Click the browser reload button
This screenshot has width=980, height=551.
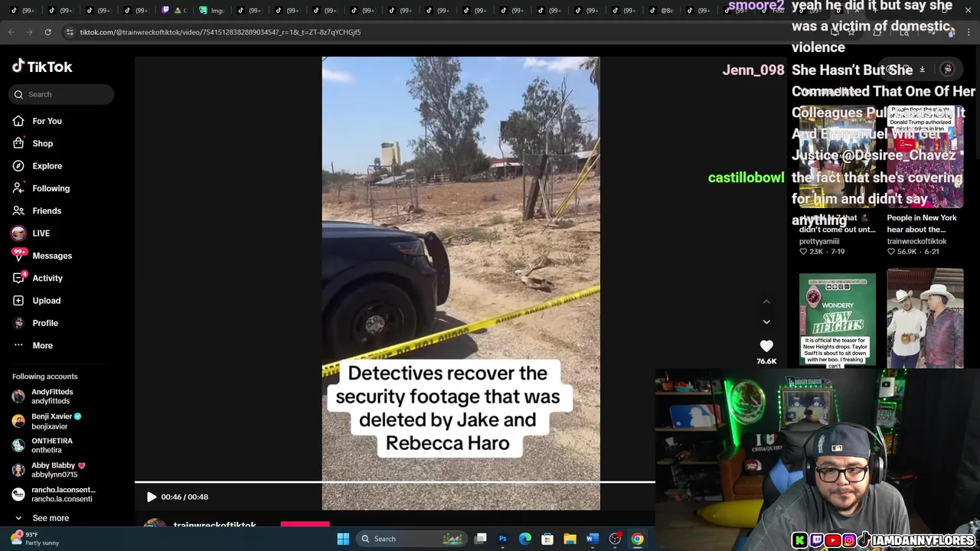47,32
